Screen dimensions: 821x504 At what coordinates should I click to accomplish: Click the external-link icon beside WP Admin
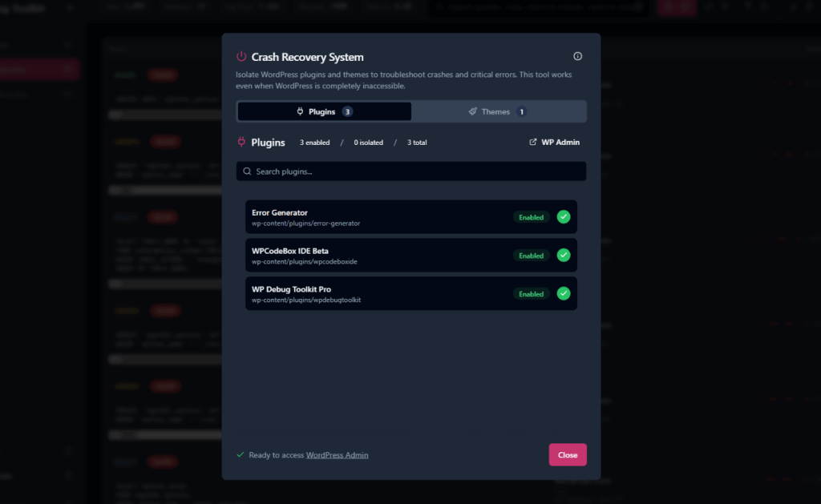[x=532, y=142]
